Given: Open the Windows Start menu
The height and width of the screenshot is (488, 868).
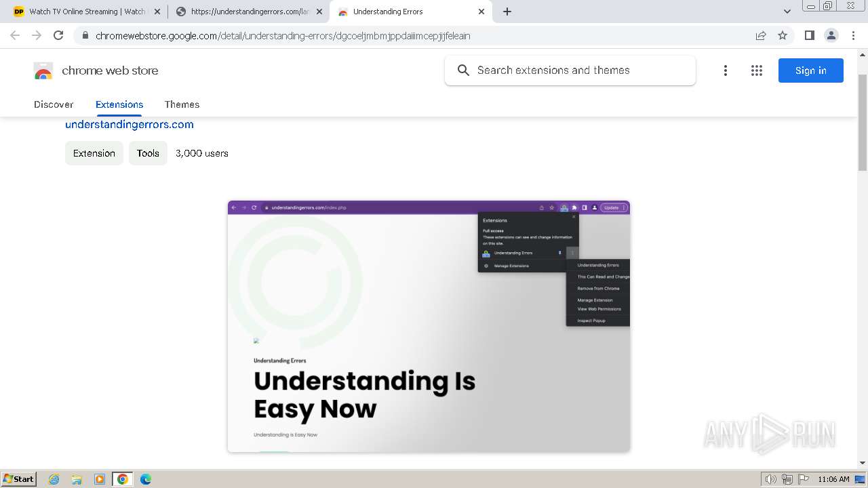Looking at the screenshot, I should [x=18, y=479].
